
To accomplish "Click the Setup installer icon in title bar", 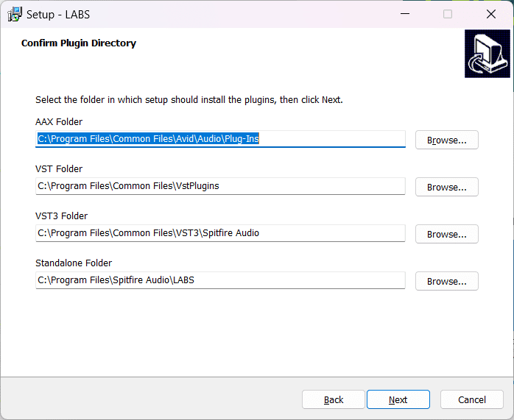I will [x=15, y=14].
